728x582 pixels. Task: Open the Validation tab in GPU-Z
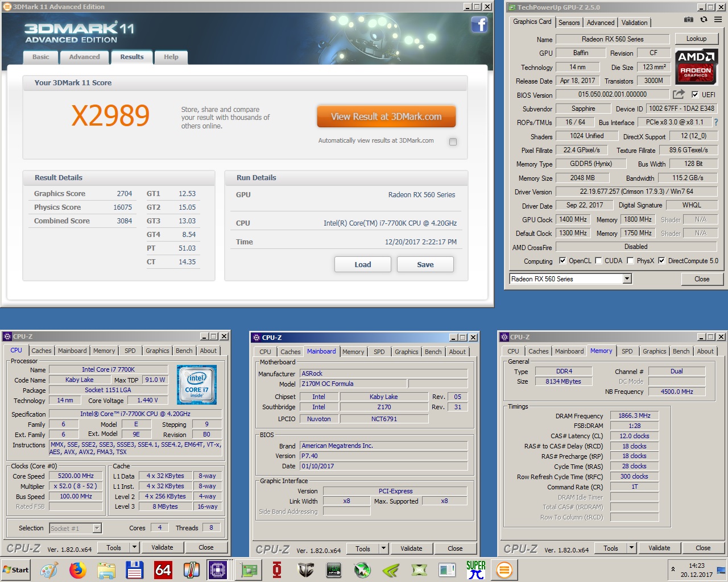point(634,23)
